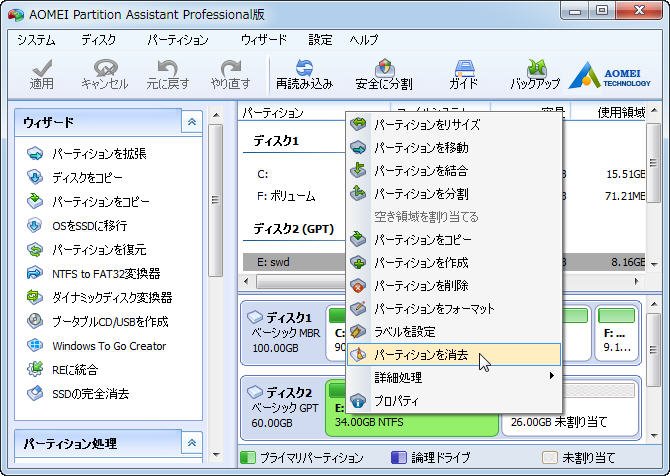This screenshot has height=476, width=670.
Task: Open the ガイド toolbar icon
Action: coord(463,68)
